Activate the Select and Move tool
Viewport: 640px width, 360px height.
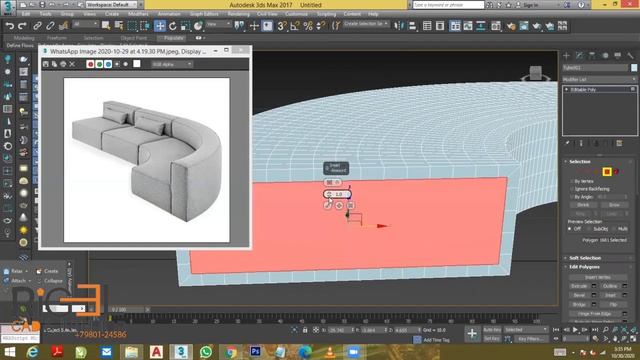tap(160, 26)
